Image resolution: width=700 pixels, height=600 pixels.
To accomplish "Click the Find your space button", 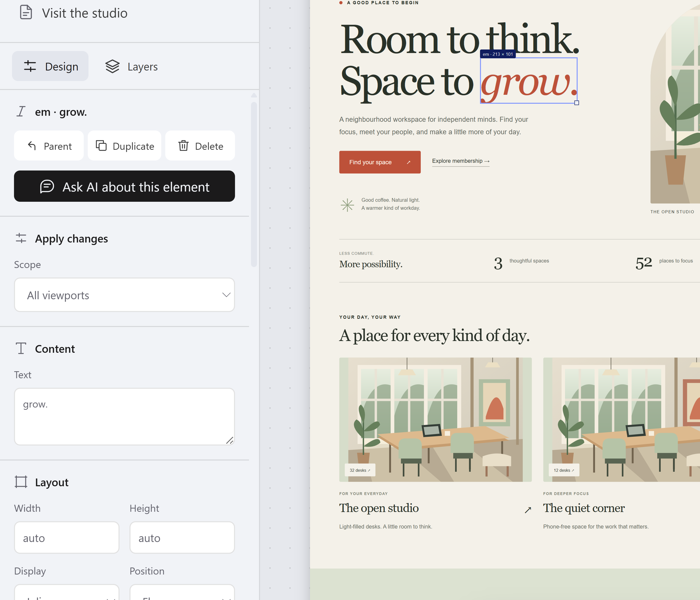I will [380, 162].
